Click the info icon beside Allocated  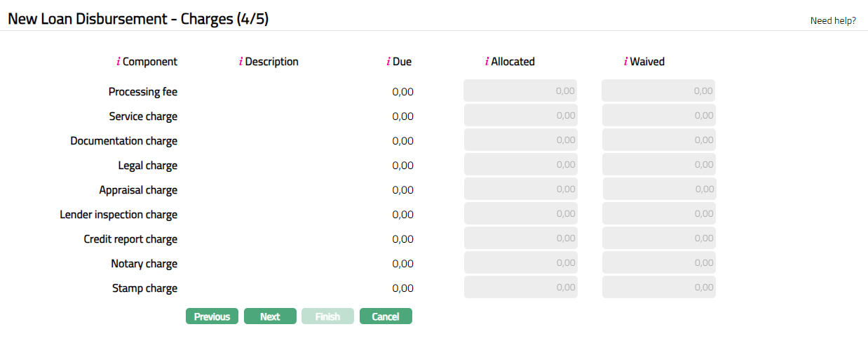pos(487,62)
